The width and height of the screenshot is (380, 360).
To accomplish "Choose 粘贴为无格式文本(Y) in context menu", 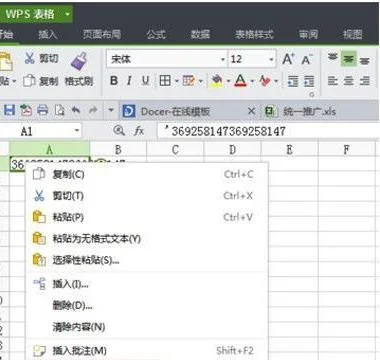I will (147, 239).
